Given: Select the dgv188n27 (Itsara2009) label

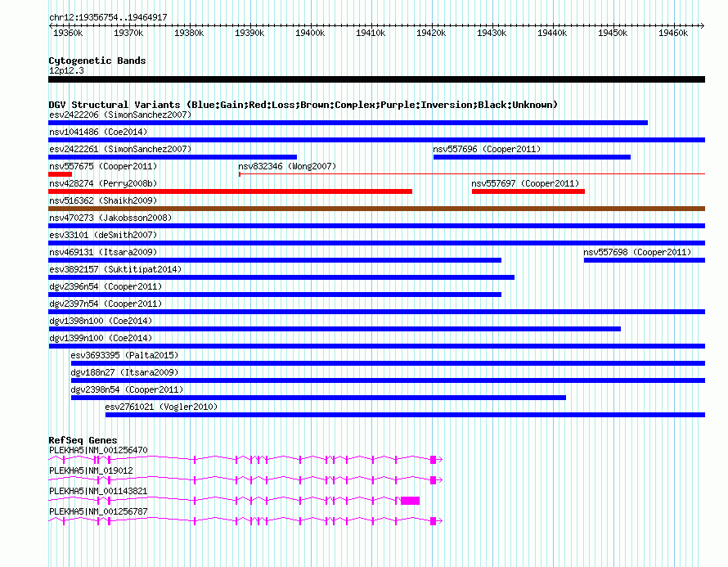Looking at the screenshot, I should 124,372.
